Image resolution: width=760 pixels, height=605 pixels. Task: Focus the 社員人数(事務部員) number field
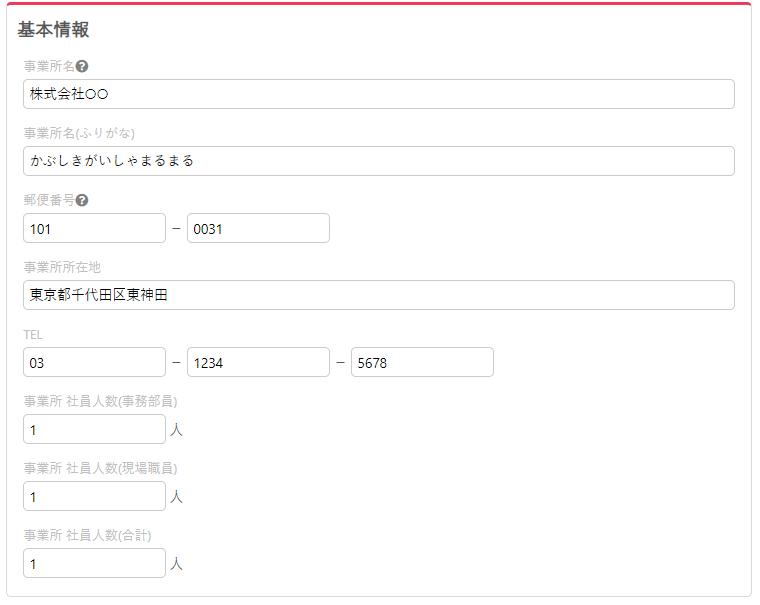94,429
